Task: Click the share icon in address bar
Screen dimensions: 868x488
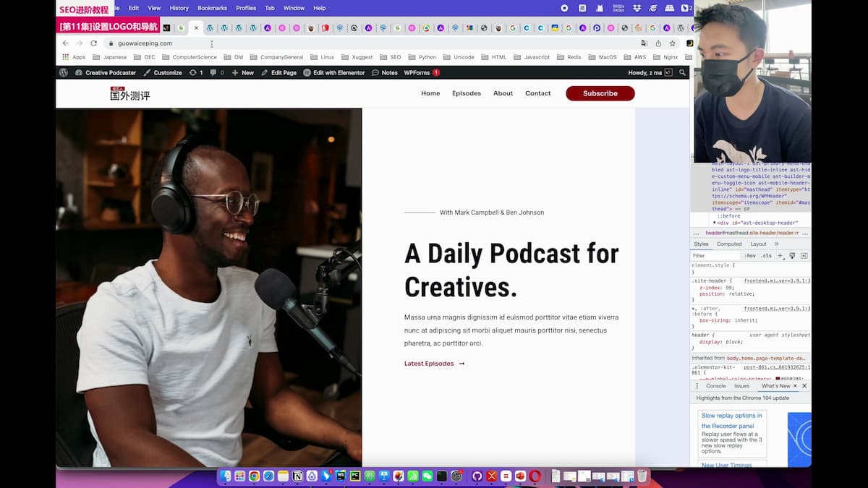Action: (658, 43)
